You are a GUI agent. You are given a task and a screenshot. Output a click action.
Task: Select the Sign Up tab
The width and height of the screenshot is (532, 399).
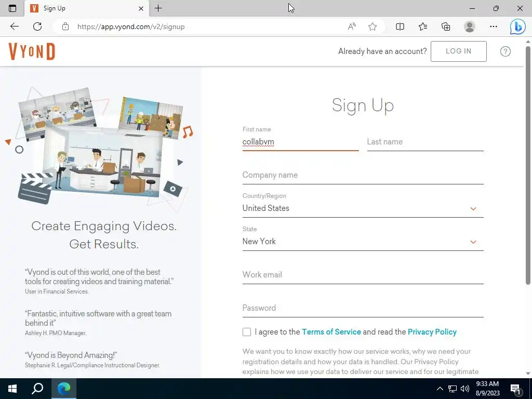[x=87, y=8]
